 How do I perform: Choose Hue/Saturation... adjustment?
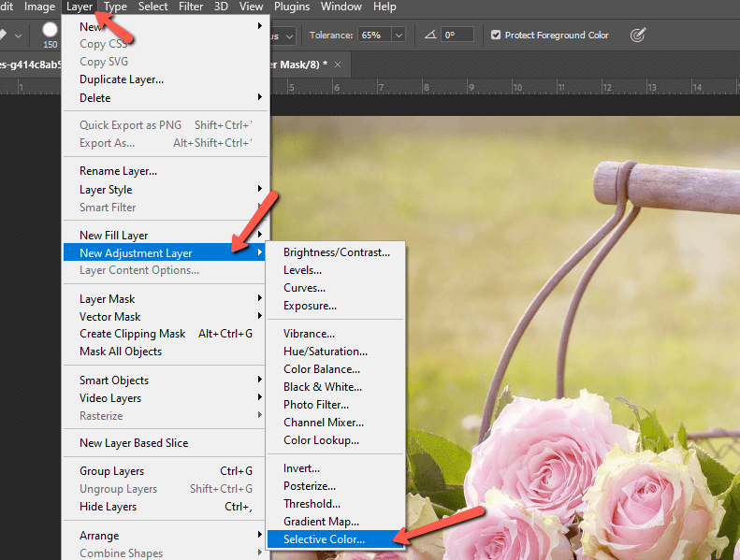[336, 352]
